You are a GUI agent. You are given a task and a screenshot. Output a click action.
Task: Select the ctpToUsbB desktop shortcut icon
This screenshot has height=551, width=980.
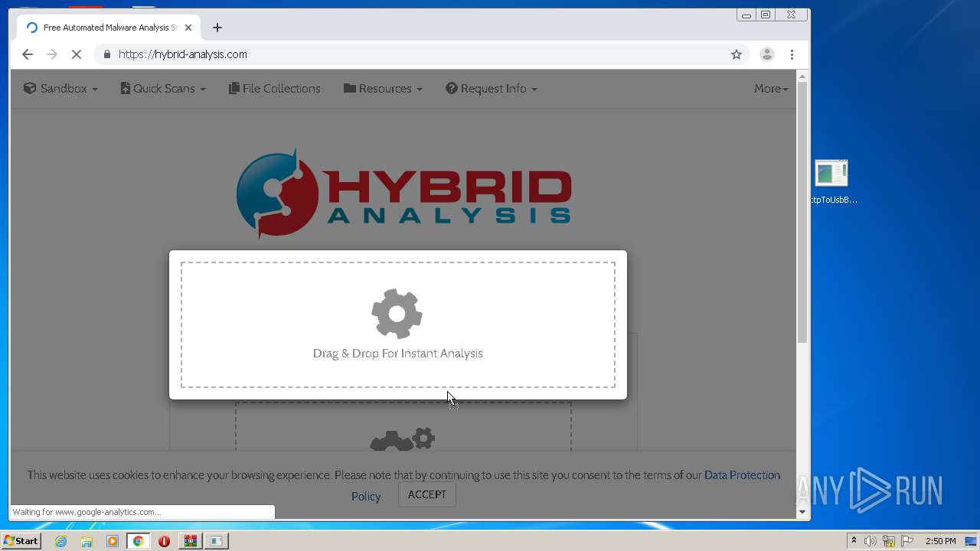point(831,182)
